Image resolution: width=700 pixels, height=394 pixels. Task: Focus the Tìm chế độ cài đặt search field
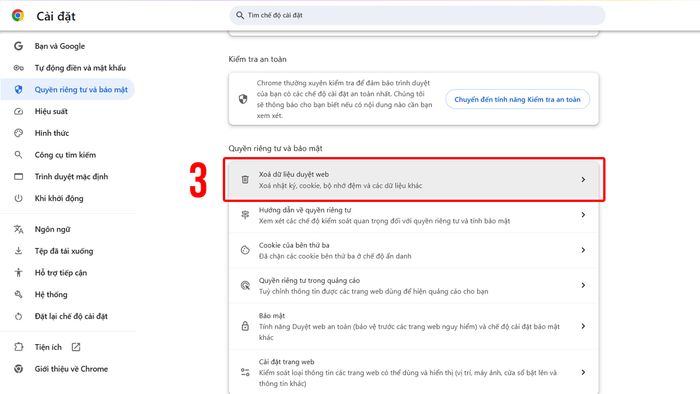pos(417,15)
